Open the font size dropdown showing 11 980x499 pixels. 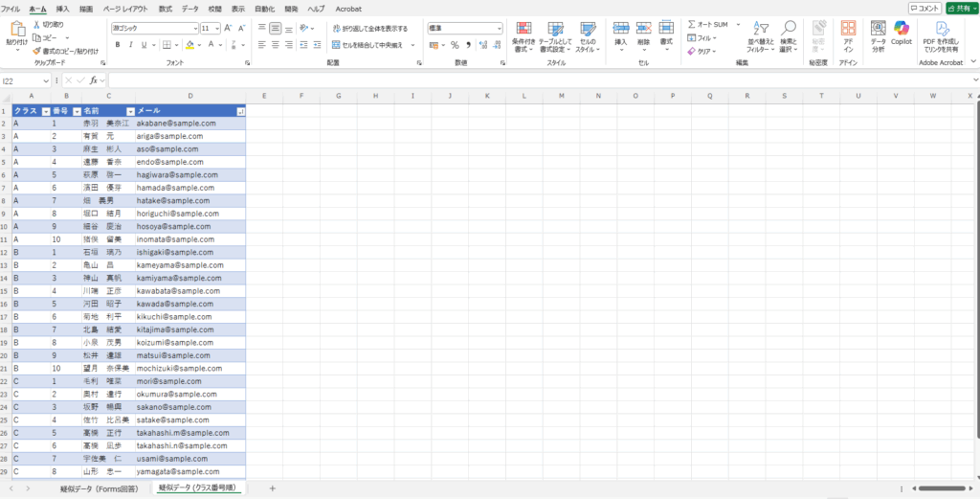click(x=217, y=28)
